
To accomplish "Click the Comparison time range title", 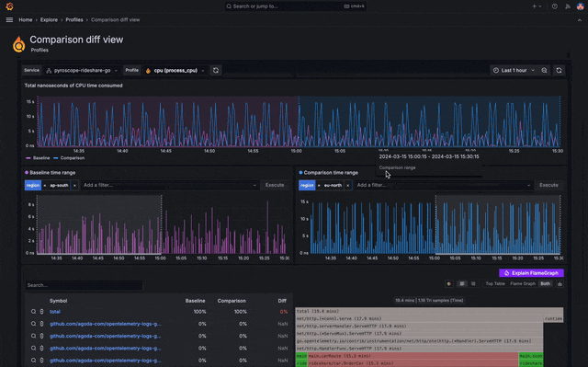I will pyautogui.click(x=331, y=173).
